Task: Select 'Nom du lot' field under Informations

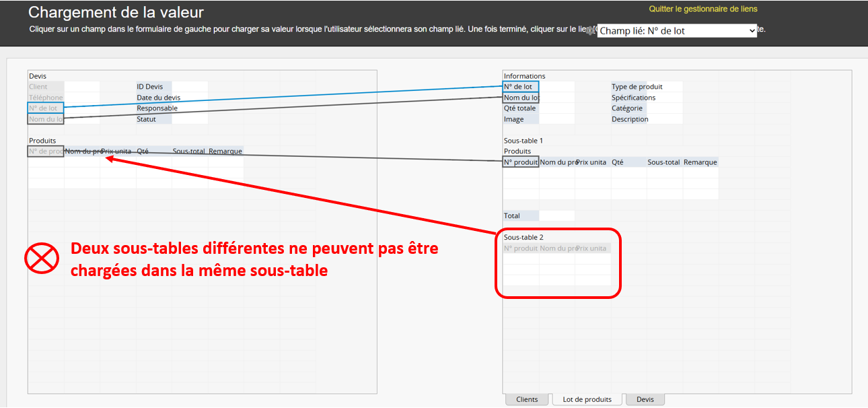Action: click(x=521, y=98)
